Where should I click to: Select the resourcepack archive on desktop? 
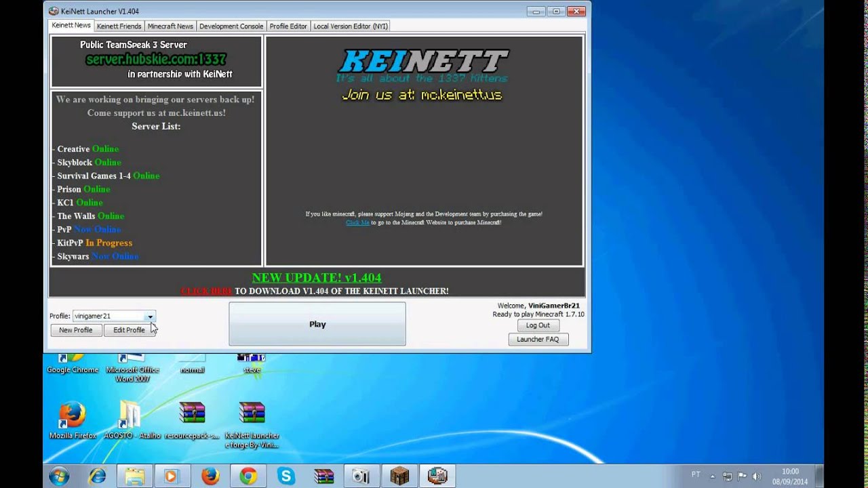[192, 420]
